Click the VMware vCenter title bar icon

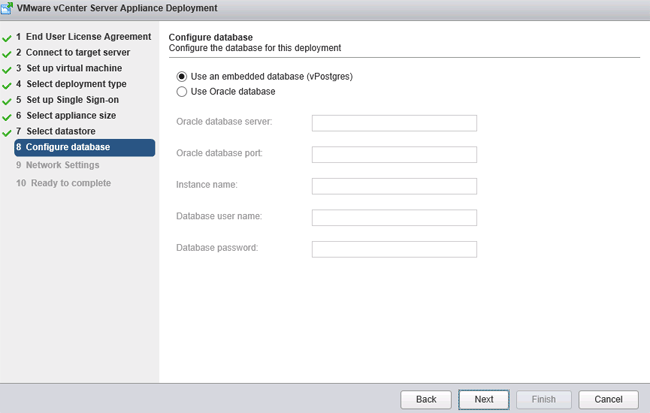(x=7, y=8)
